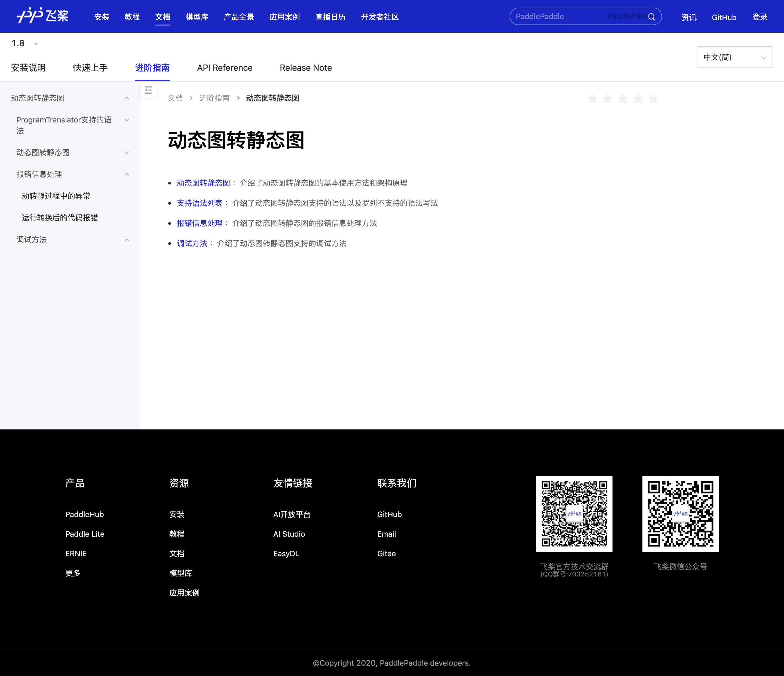Open the 中文(简) language selector
Viewport: 784px width, 676px height.
[x=734, y=57]
